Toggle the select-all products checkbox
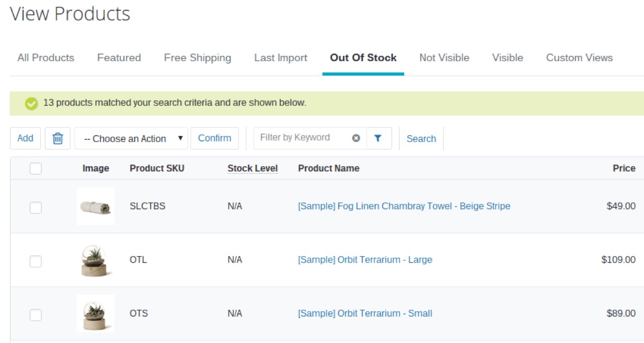The height and width of the screenshot is (343, 644). tap(35, 169)
